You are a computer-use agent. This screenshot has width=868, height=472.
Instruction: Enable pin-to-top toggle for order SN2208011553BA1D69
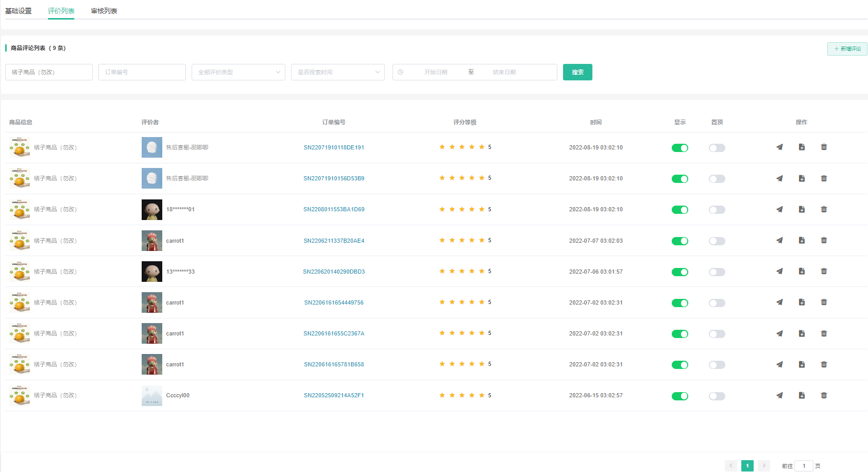click(717, 210)
